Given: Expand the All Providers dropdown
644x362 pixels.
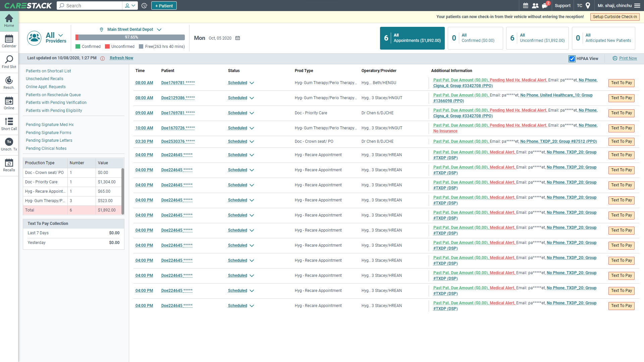Looking at the screenshot, I should (x=61, y=35).
